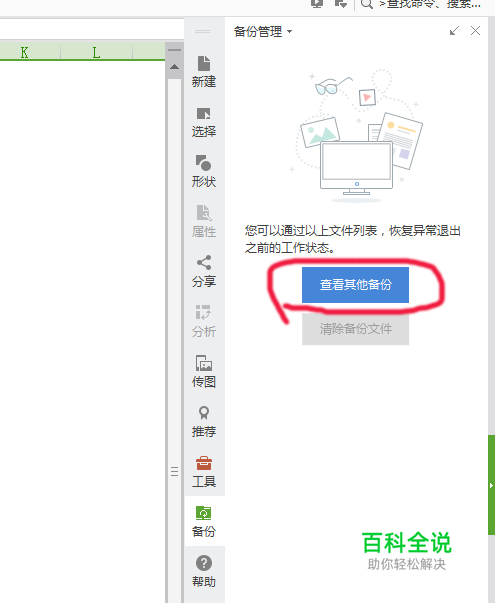The image size is (495, 603).
Task: Click the search magnifier icon at top
Action: pyautogui.click(x=367, y=4)
